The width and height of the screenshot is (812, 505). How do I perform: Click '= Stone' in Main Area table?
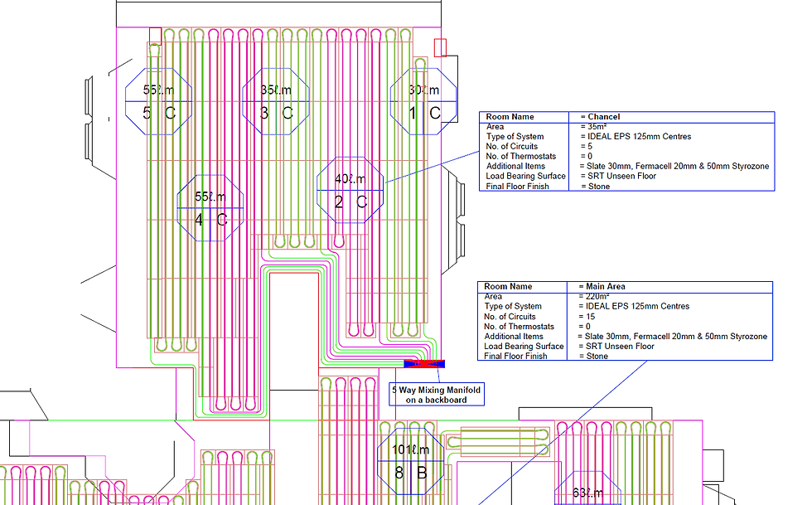(x=593, y=356)
